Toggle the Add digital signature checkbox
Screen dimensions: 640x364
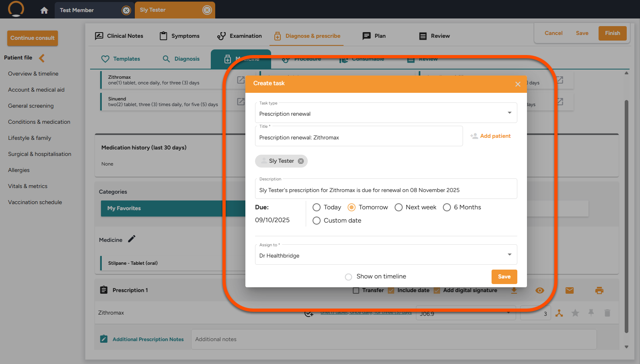(x=437, y=290)
